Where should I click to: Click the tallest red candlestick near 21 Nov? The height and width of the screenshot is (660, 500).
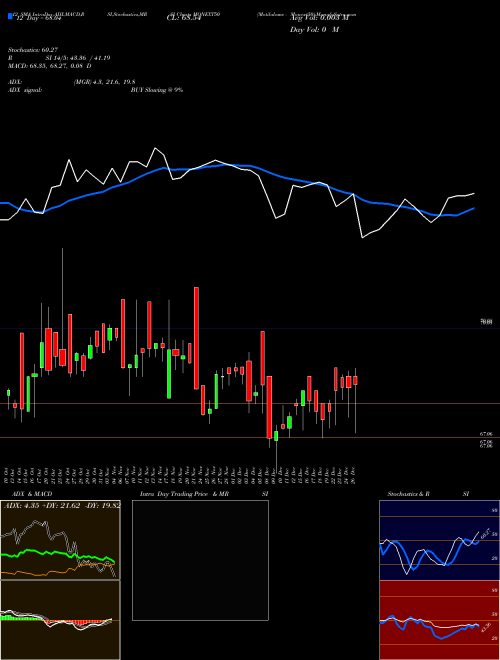coord(196,338)
